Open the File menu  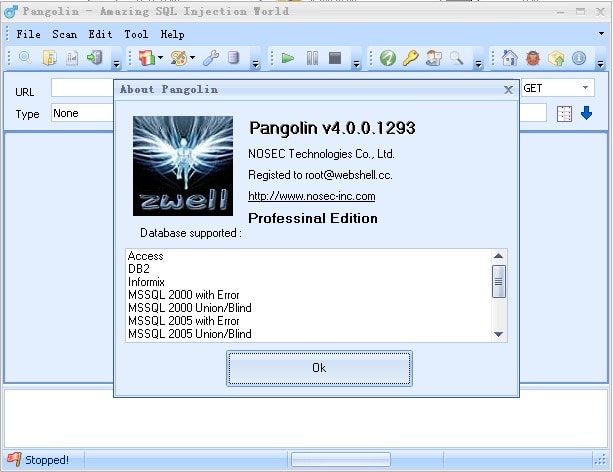[x=29, y=34]
